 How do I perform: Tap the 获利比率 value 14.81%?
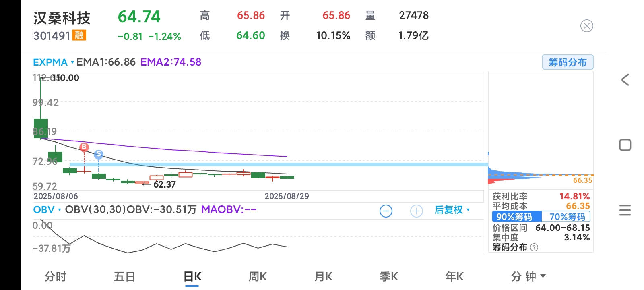click(574, 196)
